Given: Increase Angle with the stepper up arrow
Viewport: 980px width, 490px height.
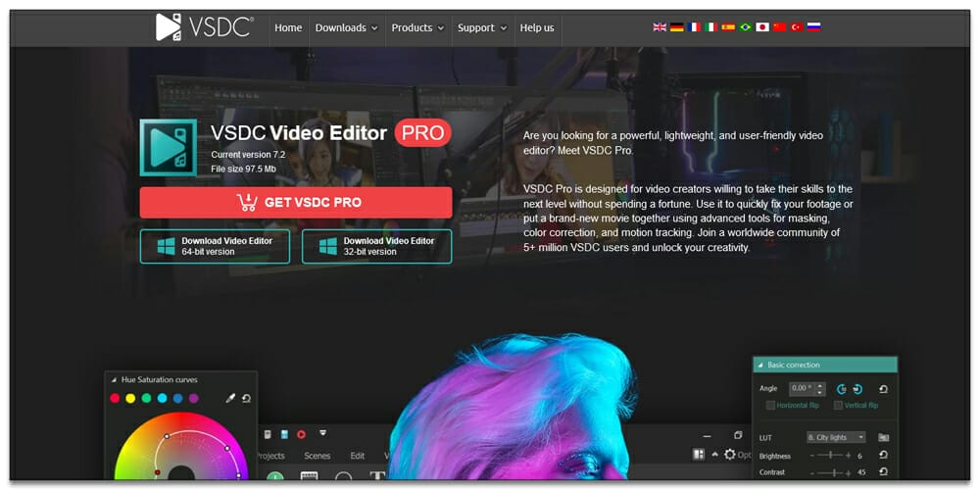Looking at the screenshot, I should (x=820, y=385).
